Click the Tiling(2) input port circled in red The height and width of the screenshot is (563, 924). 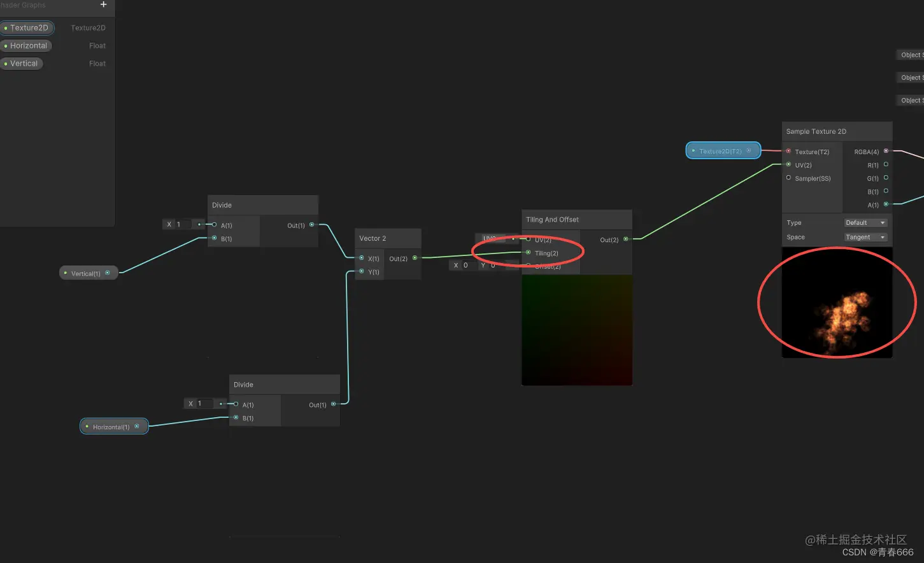(x=527, y=253)
